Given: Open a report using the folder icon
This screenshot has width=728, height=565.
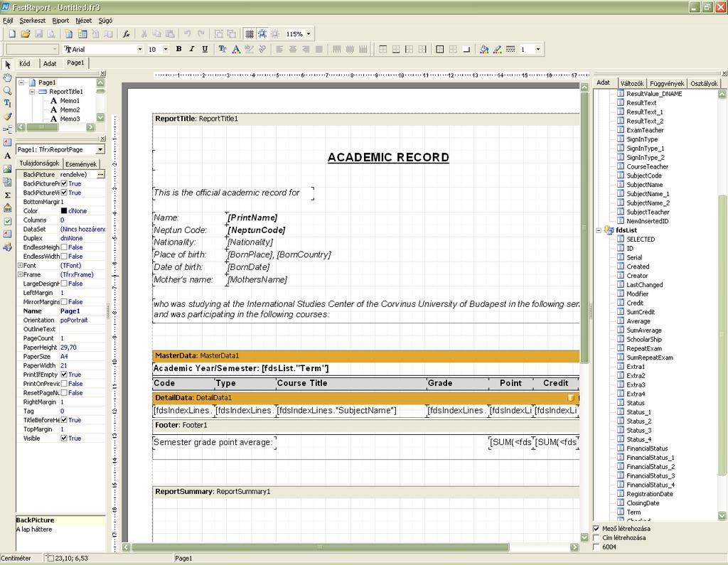Looking at the screenshot, I should (x=26, y=34).
